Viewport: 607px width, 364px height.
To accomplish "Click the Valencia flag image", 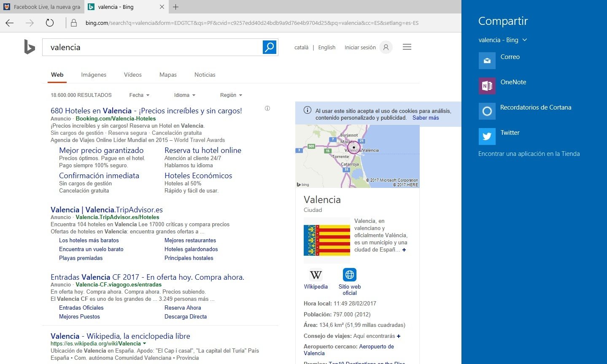I will point(327,240).
